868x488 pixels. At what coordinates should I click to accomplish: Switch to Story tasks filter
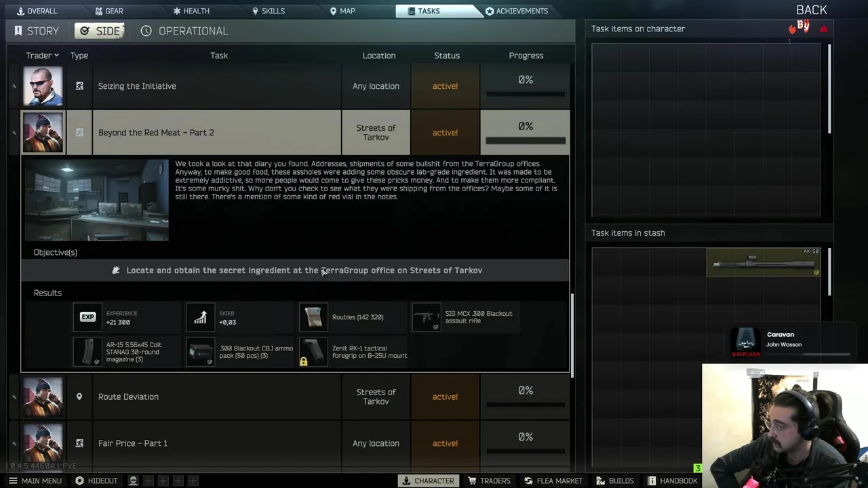[x=37, y=31]
